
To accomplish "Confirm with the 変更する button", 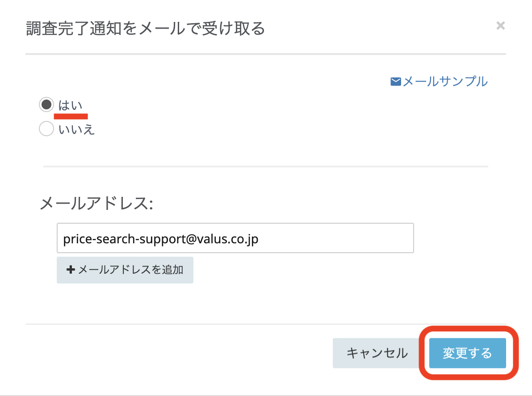I will tap(467, 353).
